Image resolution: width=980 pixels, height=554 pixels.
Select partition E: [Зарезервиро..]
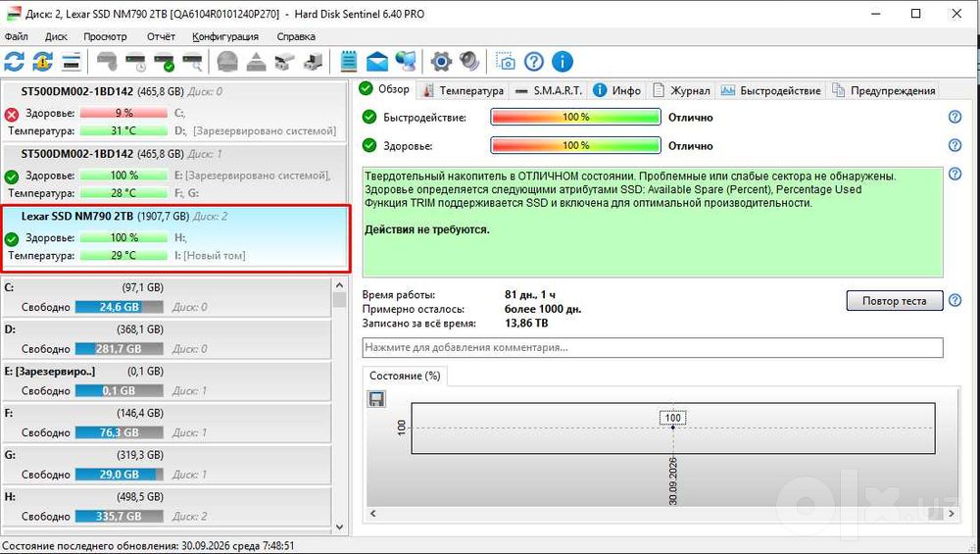tap(167, 381)
